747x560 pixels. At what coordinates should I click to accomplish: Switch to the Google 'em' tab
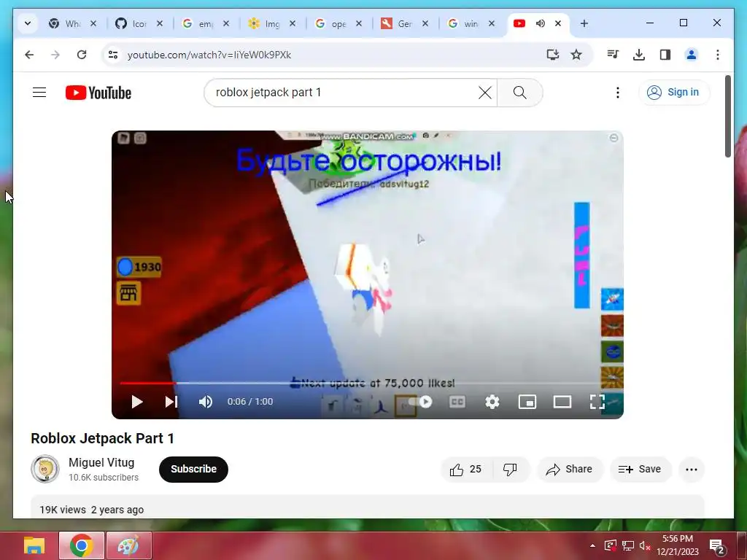pyautogui.click(x=199, y=23)
